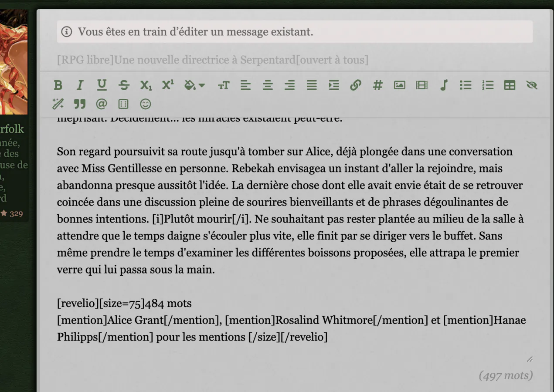Insert an image into the message
This screenshot has width=554, height=392.
(x=400, y=85)
